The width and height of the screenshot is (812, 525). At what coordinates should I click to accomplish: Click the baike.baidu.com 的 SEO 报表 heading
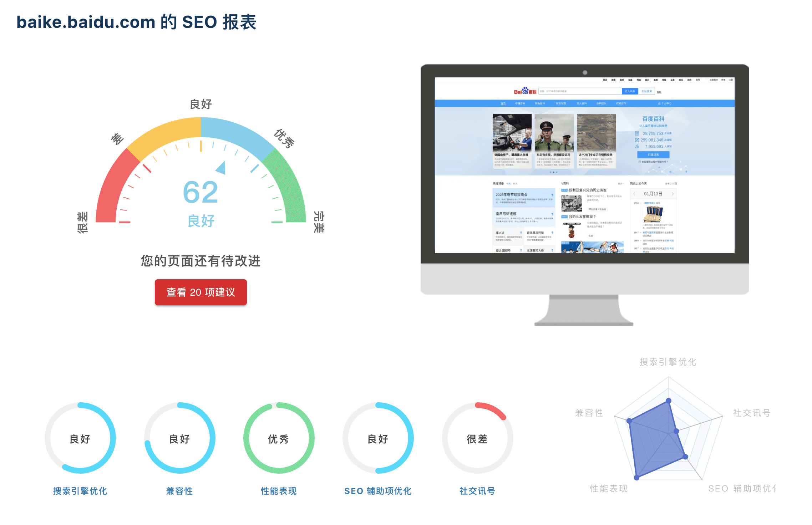coord(136,22)
